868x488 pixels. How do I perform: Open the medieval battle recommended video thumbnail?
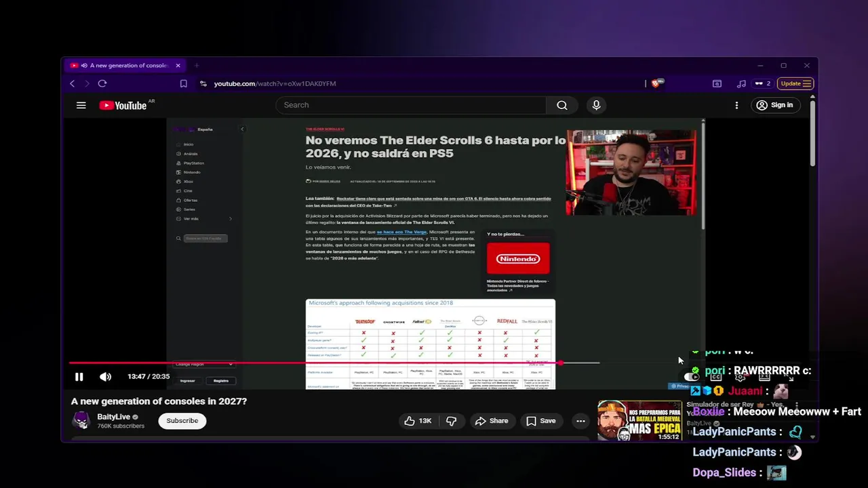pyautogui.click(x=639, y=421)
